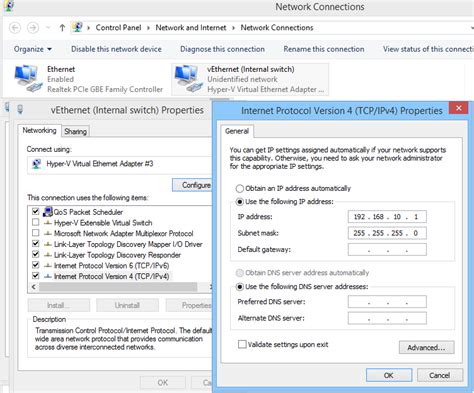
Task: Select Use the following IP address
Action: [240, 202]
